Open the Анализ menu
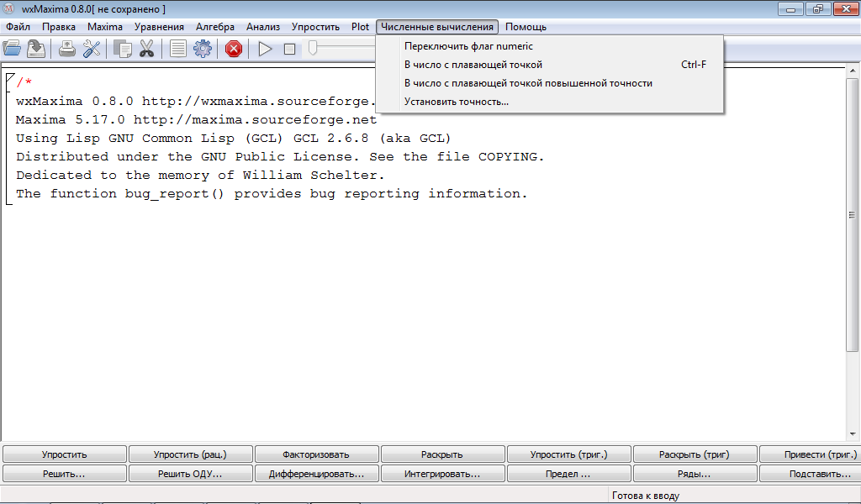This screenshot has height=504, width=861. pyautogui.click(x=263, y=27)
